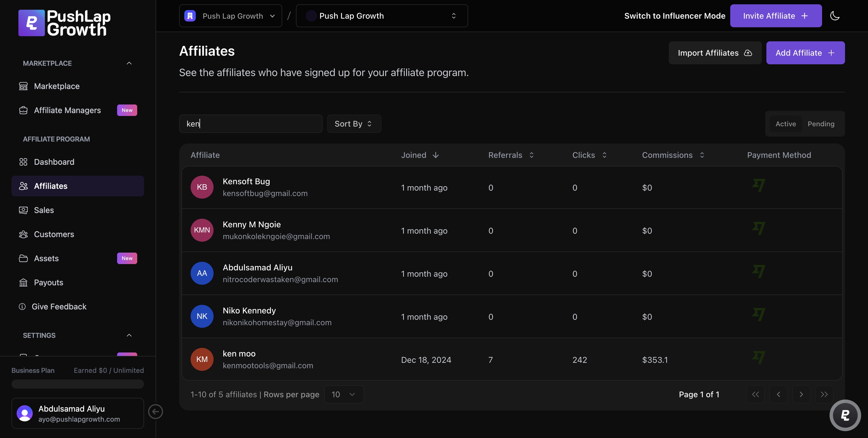The width and height of the screenshot is (868, 438).
Task: Click the KMN avatar for Kenny M Ngoie
Action: tap(202, 230)
